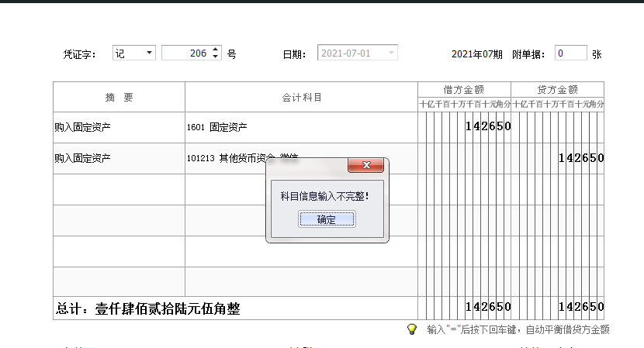644x348 pixels.
Task: Click the 附单据 count input field
Action: pos(570,53)
